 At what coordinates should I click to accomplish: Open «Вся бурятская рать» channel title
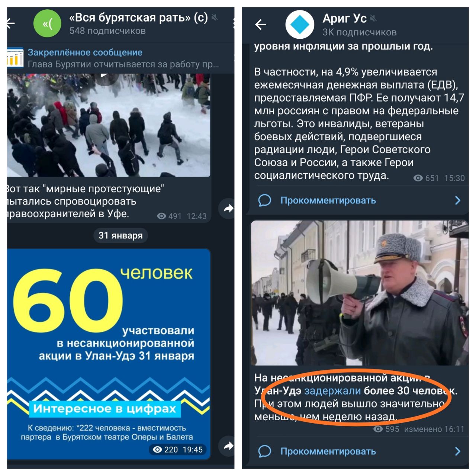(138, 17)
